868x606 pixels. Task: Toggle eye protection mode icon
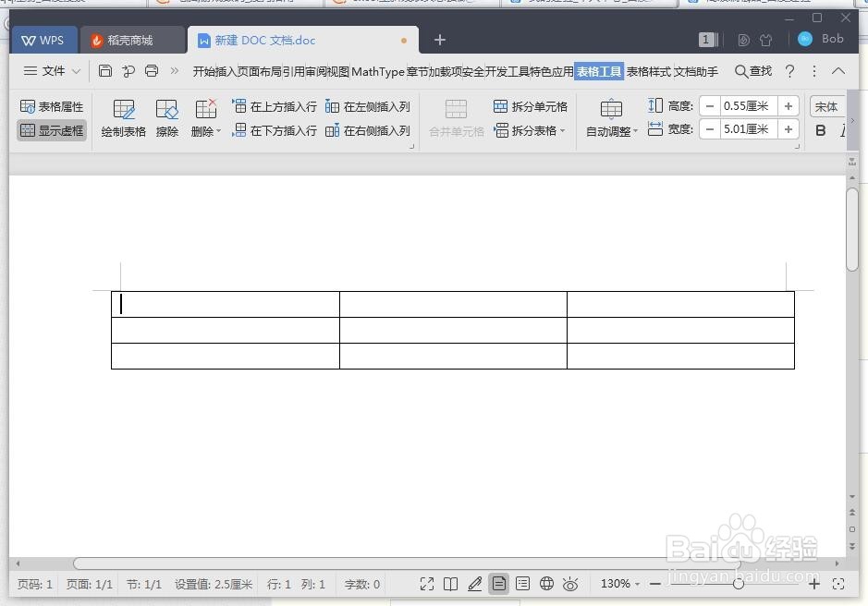570,584
